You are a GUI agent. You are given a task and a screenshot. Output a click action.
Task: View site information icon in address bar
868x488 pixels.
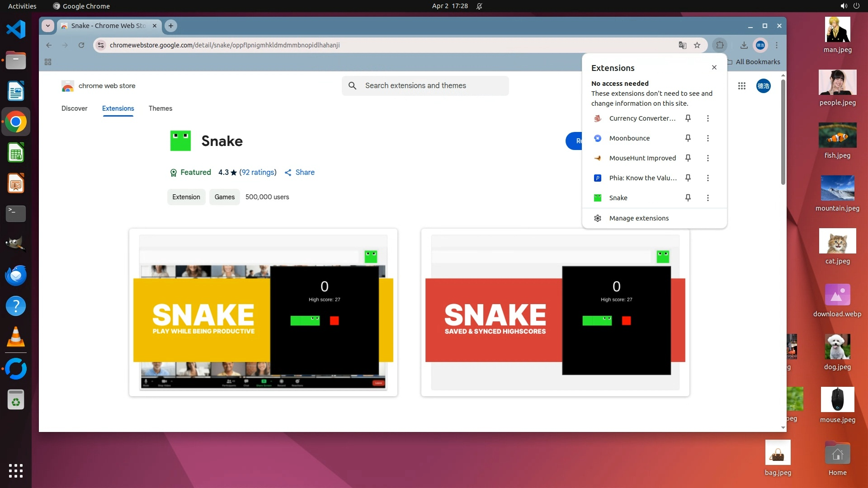101,45
